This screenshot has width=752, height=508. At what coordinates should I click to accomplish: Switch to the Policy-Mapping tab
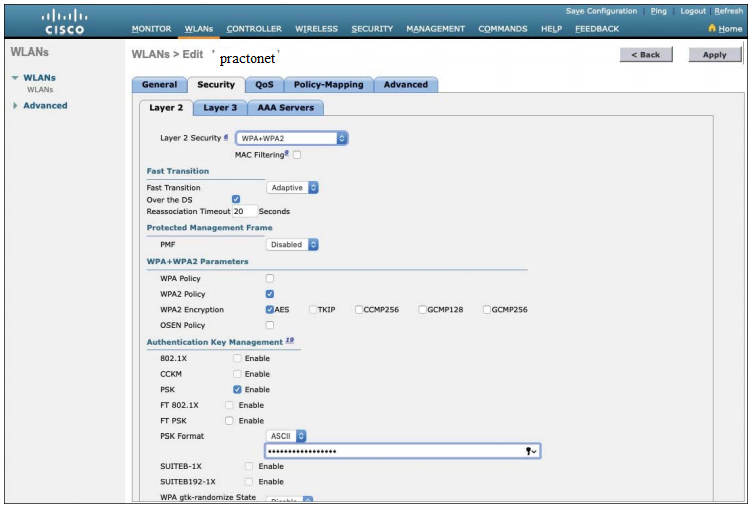(329, 84)
